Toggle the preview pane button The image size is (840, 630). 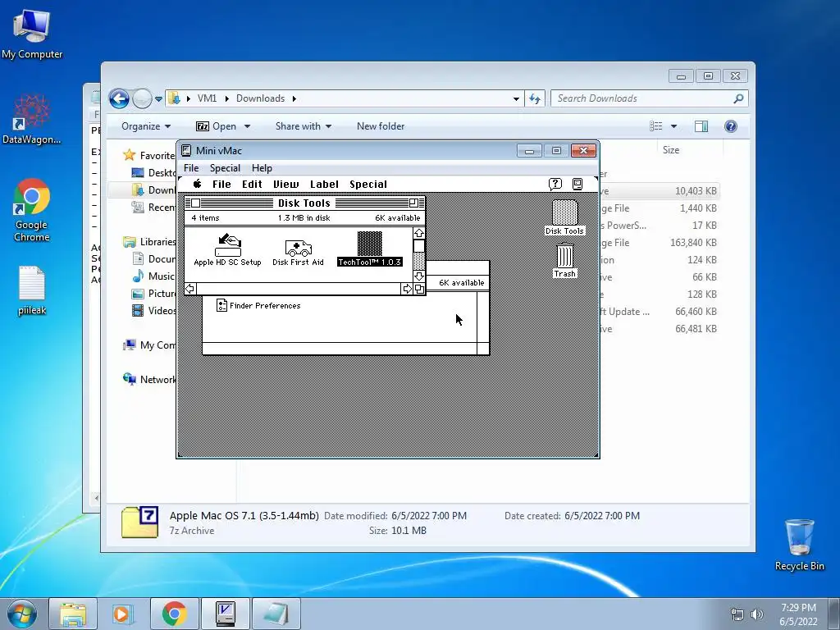pos(701,126)
